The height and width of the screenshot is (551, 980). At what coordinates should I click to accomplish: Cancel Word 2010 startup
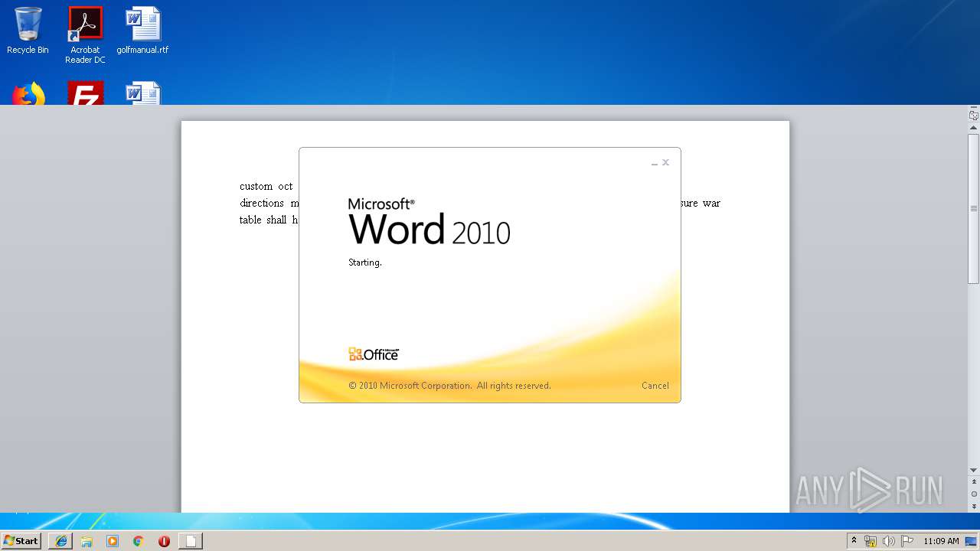[655, 386]
